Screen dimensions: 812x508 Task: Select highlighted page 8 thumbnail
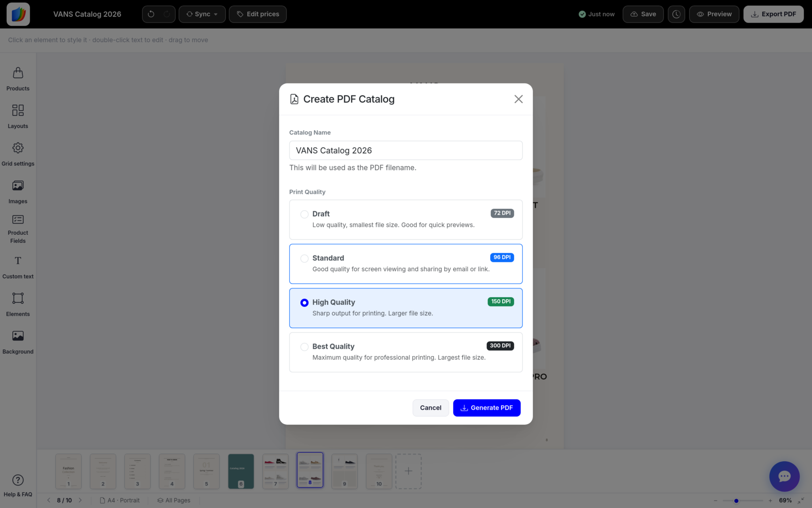pos(310,470)
